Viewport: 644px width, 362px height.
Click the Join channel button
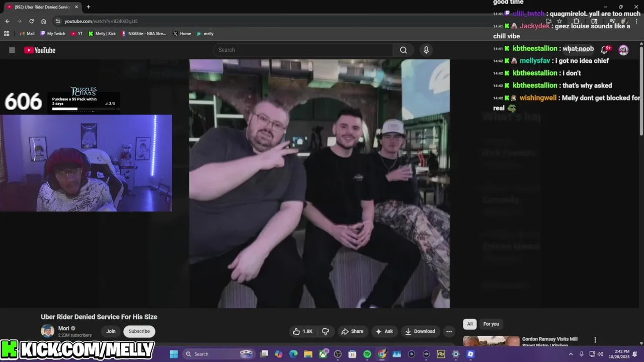(111, 331)
